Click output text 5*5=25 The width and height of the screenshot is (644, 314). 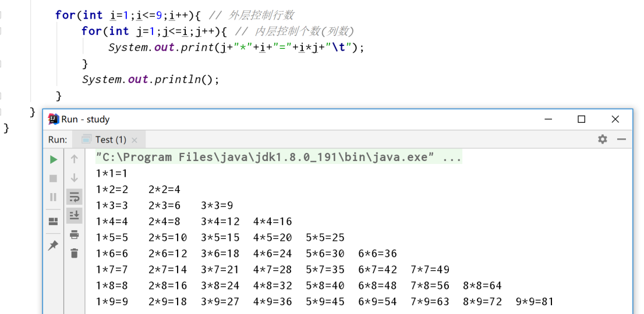[x=325, y=238]
